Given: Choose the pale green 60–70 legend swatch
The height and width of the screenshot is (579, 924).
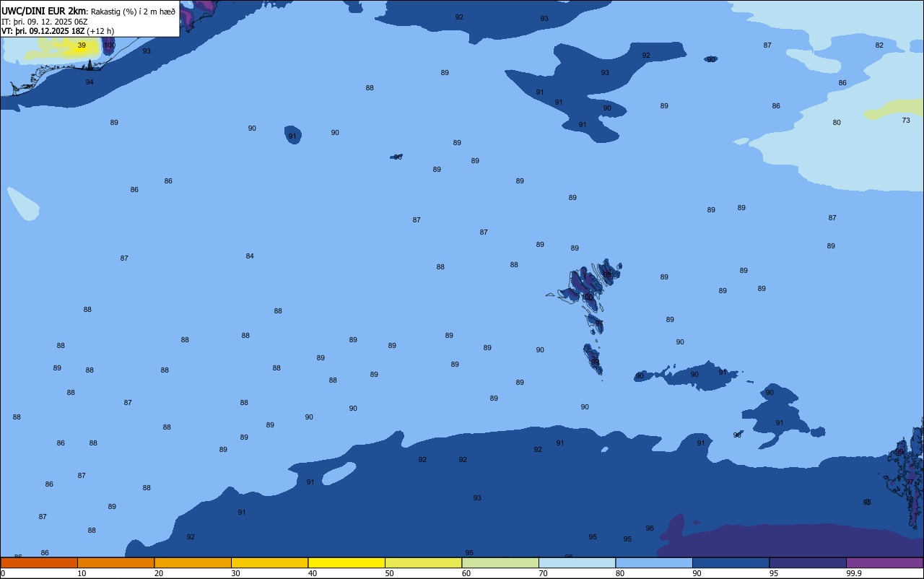Looking at the screenshot, I should [x=500, y=562].
